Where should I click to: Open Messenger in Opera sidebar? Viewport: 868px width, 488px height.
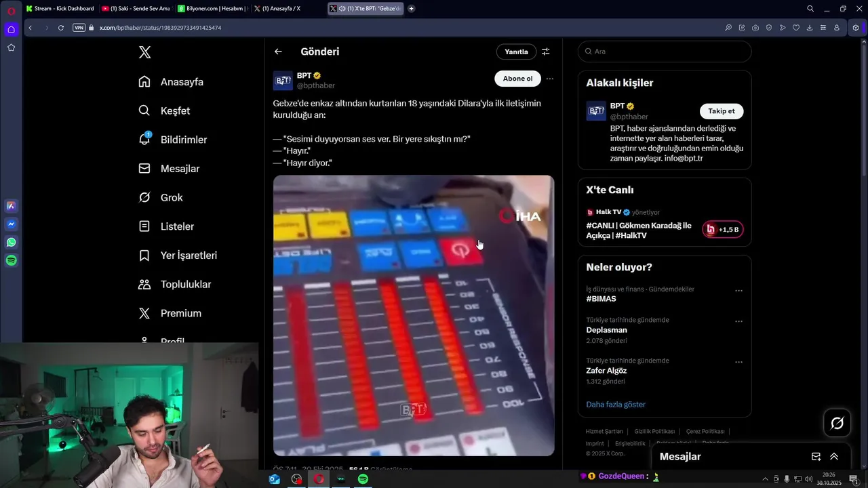tap(11, 224)
